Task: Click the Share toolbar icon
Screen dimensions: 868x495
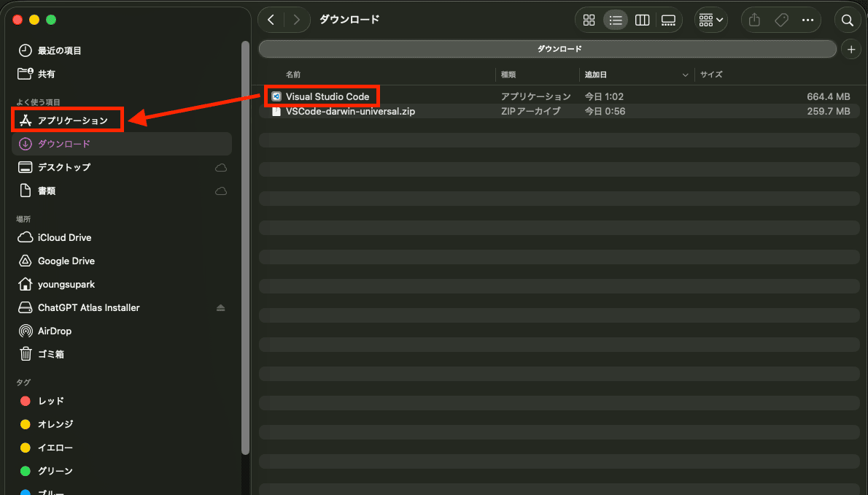Action: [755, 20]
